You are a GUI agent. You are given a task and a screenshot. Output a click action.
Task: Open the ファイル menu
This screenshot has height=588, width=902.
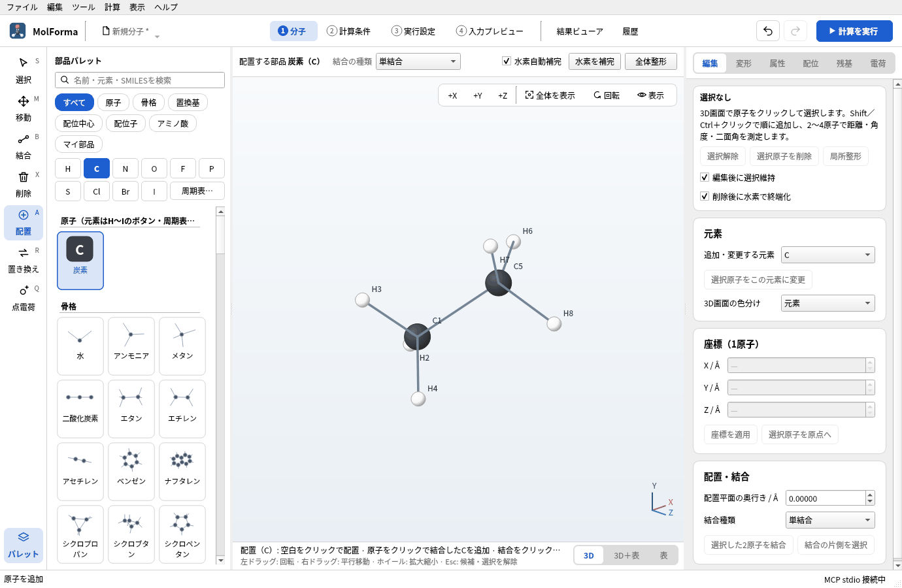click(22, 7)
